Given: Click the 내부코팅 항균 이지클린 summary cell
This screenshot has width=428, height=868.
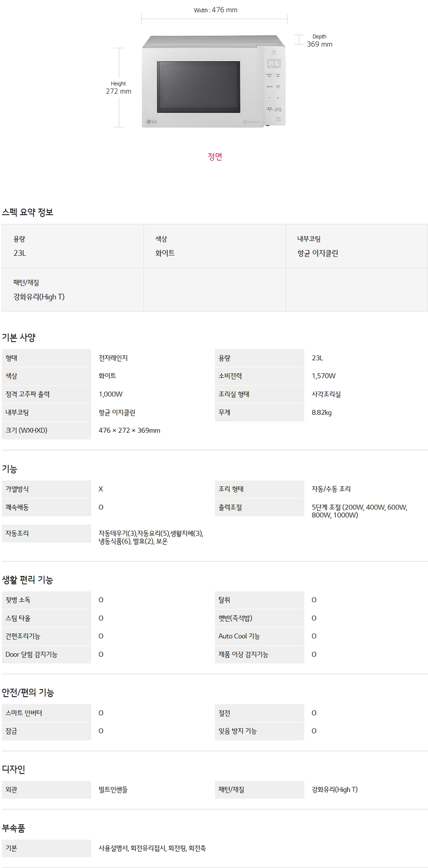Looking at the screenshot, I should tap(356, 246).
